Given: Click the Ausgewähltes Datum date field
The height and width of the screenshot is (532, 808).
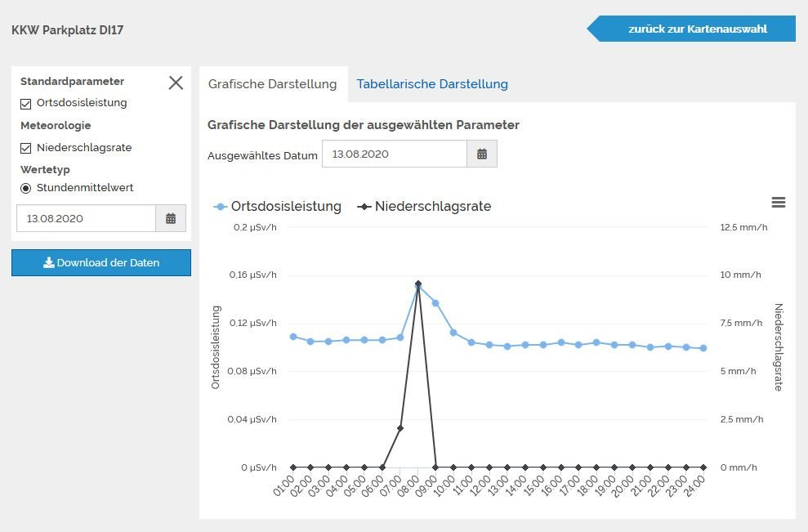Looking at the screenshot, I should pos(395,154).
